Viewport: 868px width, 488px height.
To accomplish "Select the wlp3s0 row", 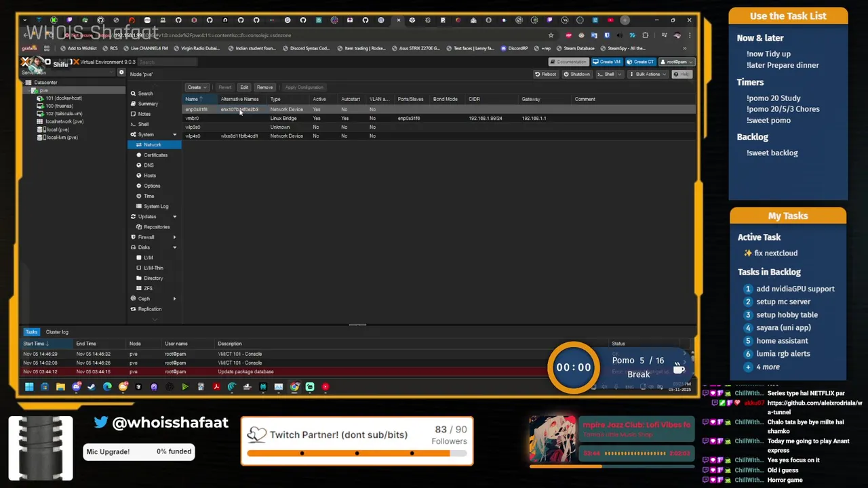I will click(439, 127).
